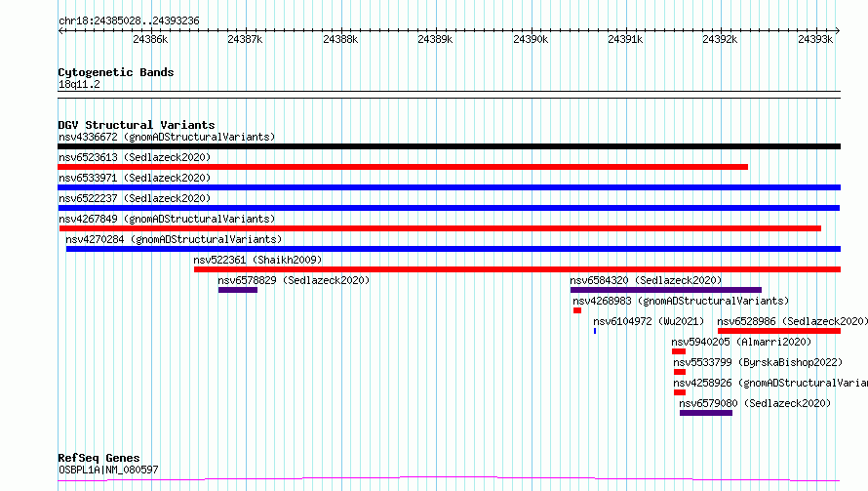The width and height of the screenshot is (868, 491).
Task: Click the 24388k ruler tick label
Action: (x=340, y=39)
